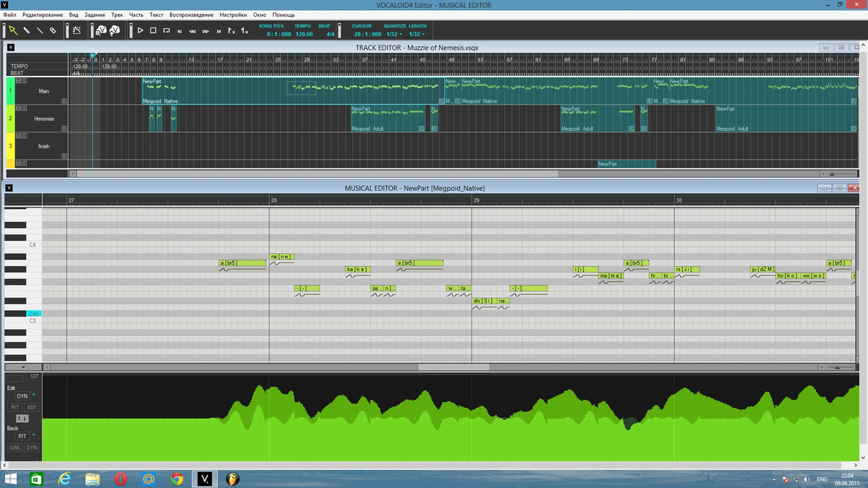
Task: Click the VOCALOID job plugin import icon
Action: coord(102,30)
